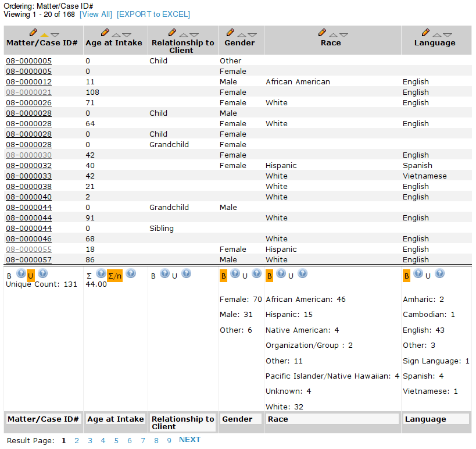Click the help icon next to Unique Count

[x=42, y=273]
